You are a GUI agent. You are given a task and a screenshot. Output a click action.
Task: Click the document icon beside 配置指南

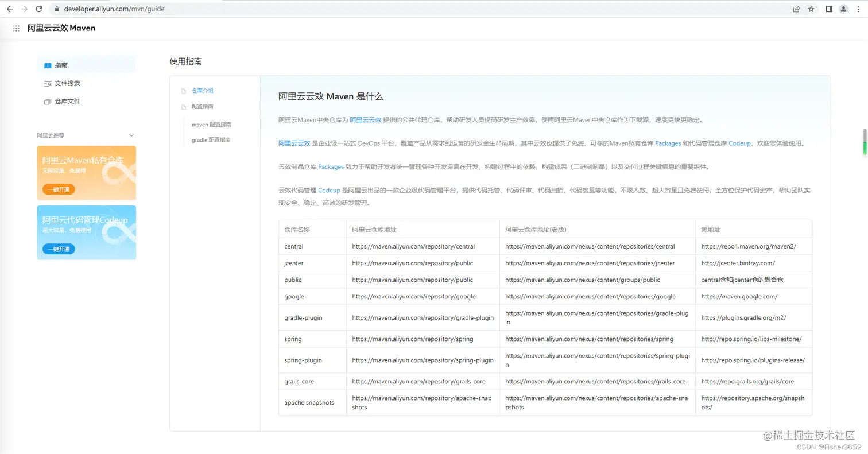click(184, 107)
